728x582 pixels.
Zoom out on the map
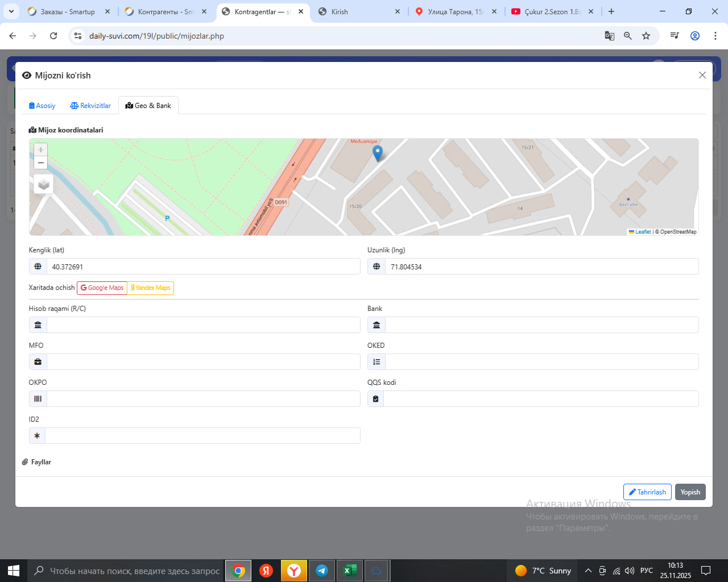point(40,163)
